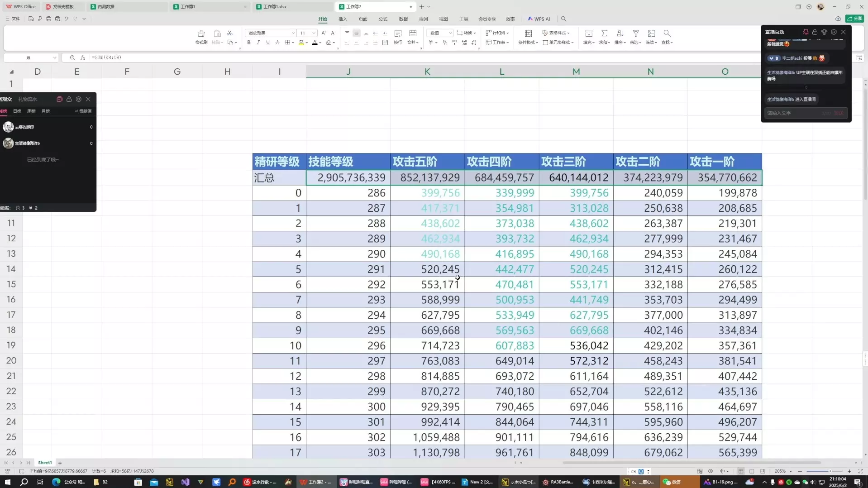
Task: Toggle underline formatting
Action: [268, 43]
